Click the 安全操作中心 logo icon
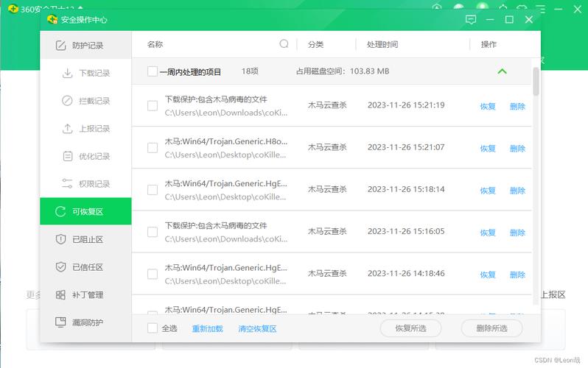The height and width of the screenshot is (368, 588). pos(52,19)
